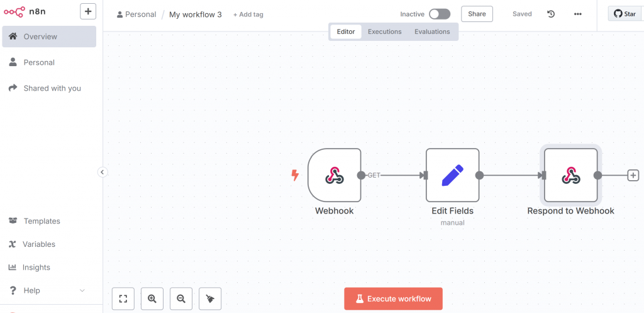Viewport: 644px width, 313px height.
Task: Click the zoom out magnifier button
Action: [x=181, y=299]
